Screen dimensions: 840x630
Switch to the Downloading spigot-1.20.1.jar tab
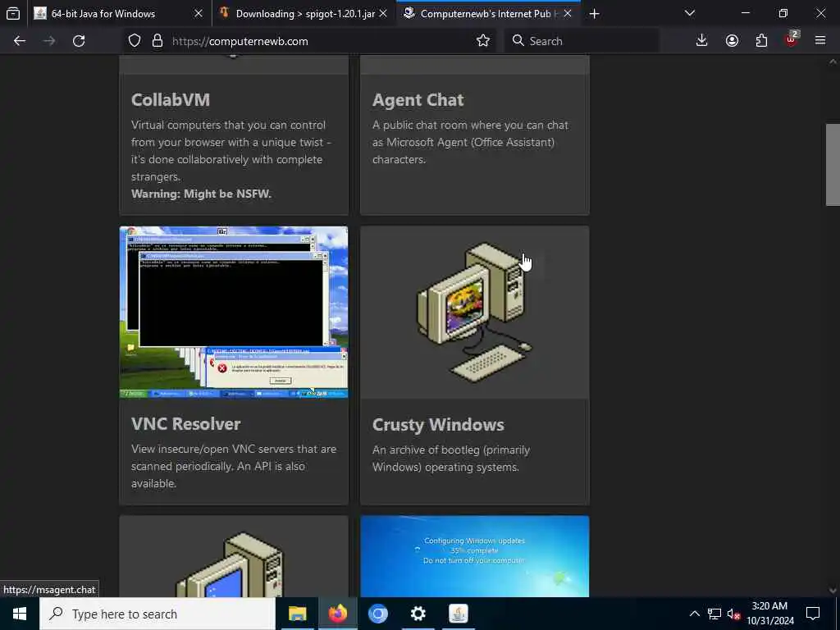point(305,13)
